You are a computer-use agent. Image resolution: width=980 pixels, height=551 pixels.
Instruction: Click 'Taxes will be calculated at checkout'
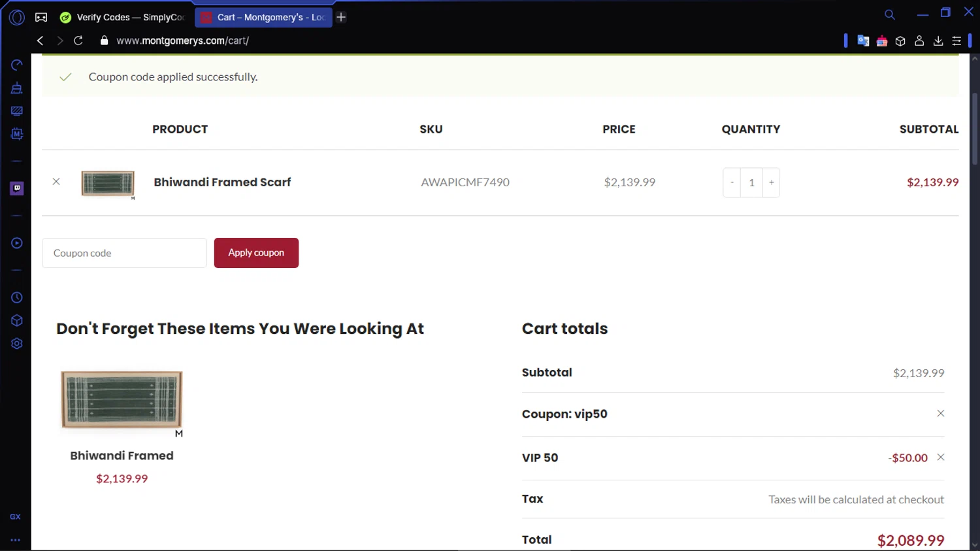[857, 499]
